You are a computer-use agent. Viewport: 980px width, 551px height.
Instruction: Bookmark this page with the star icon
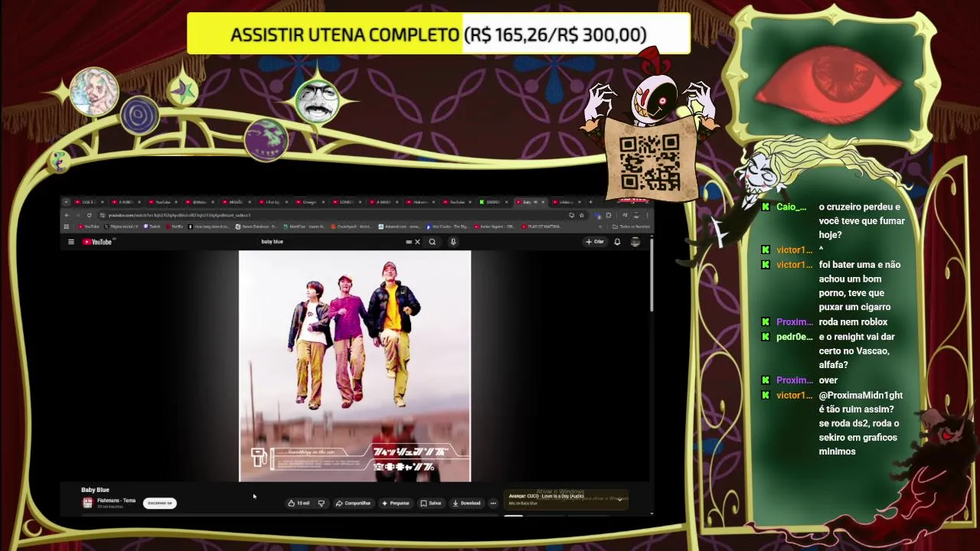(581, 215)
